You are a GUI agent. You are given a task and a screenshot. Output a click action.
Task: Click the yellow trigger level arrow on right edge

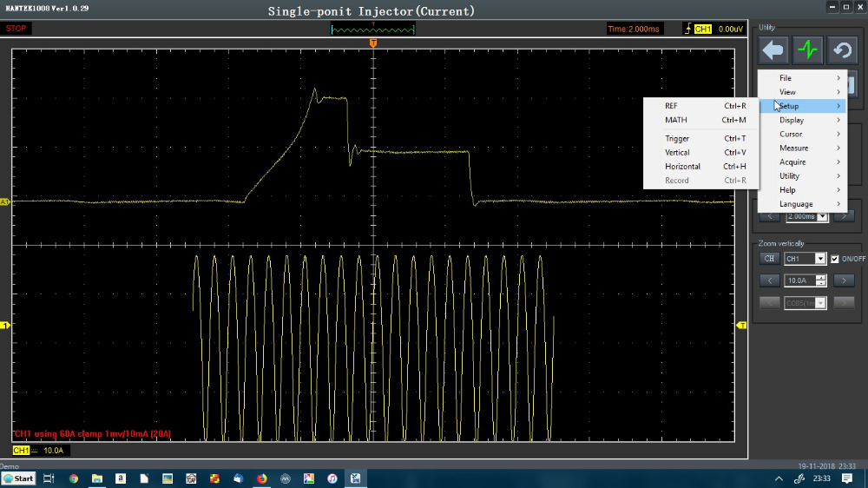click(741, 326)
